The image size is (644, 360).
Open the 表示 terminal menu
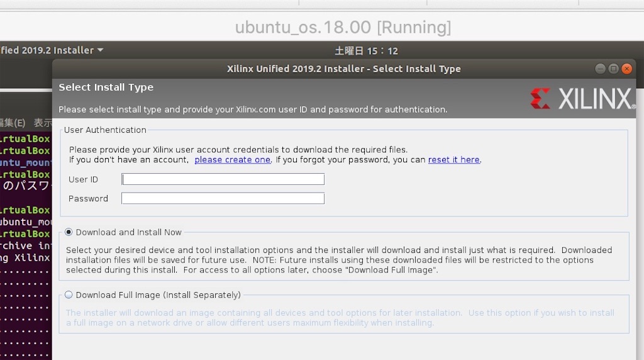(43, 123)
